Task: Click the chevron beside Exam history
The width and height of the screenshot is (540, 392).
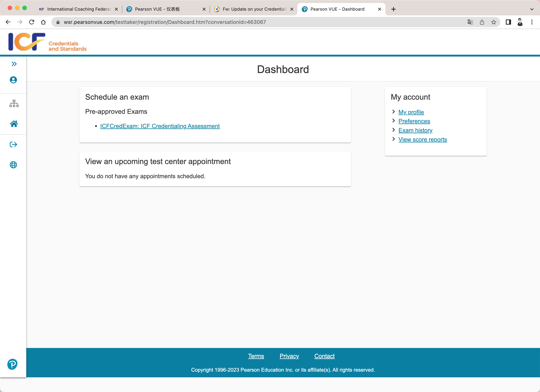Action: point(394,130)
